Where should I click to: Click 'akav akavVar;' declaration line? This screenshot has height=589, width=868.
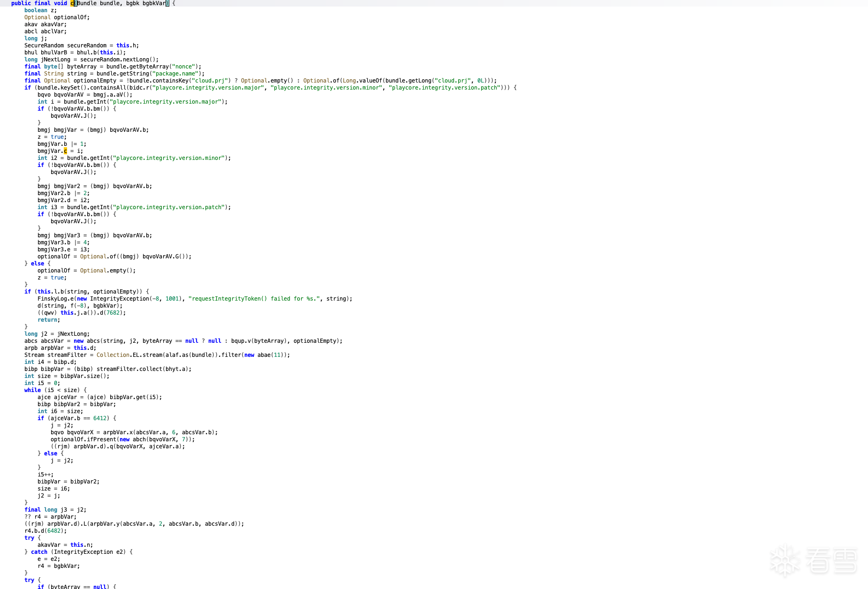click(x=45, y=24)
